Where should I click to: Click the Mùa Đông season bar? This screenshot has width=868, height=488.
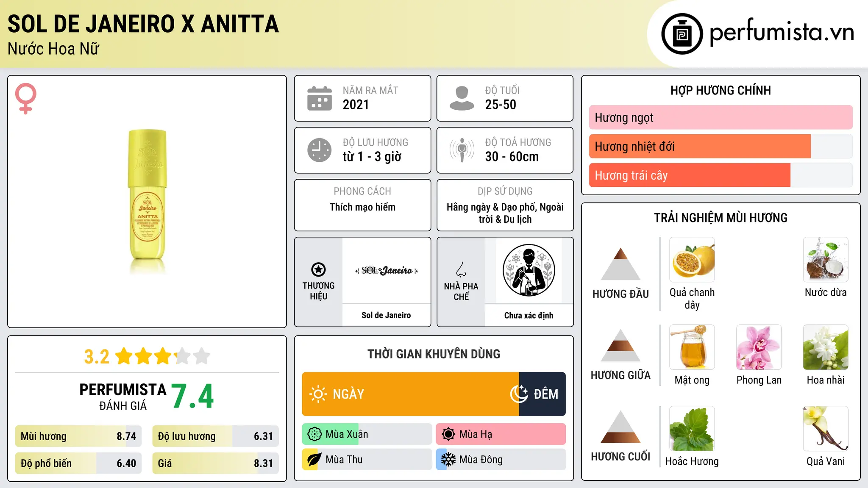point(501,460)
